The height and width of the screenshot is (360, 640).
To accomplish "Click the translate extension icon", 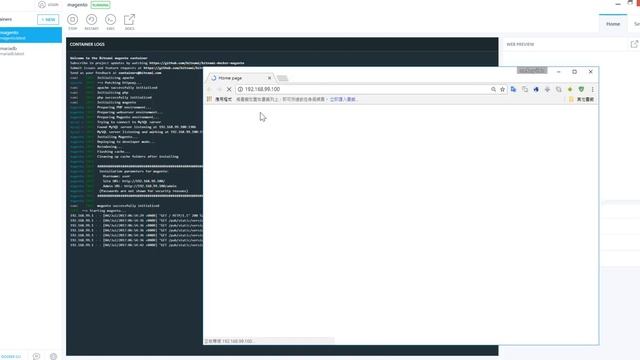I will point(513,89).
